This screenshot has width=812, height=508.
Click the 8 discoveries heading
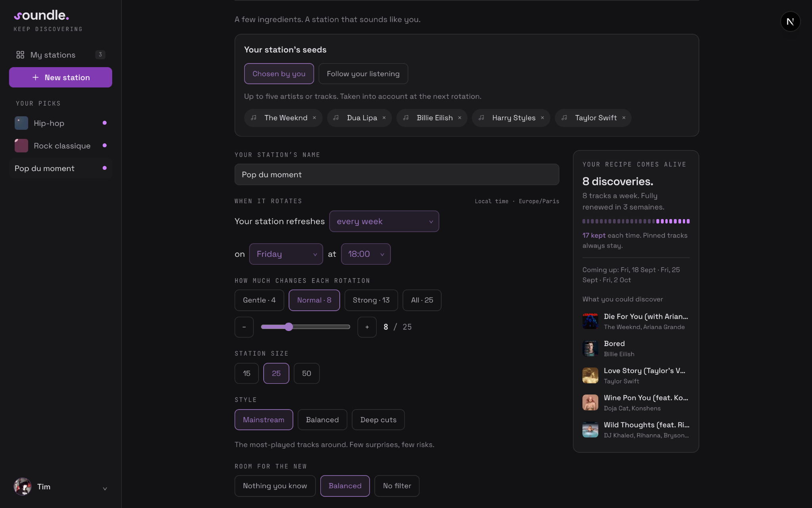[x=618, y=181]
